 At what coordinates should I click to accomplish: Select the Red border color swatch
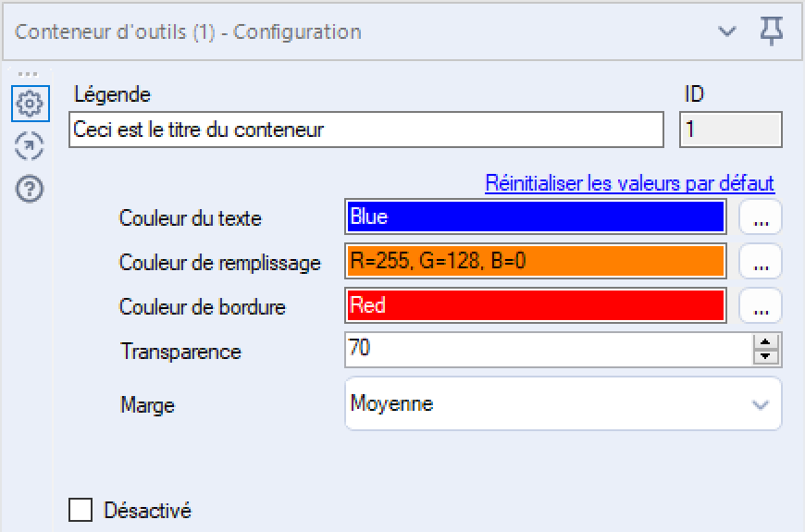536,305
